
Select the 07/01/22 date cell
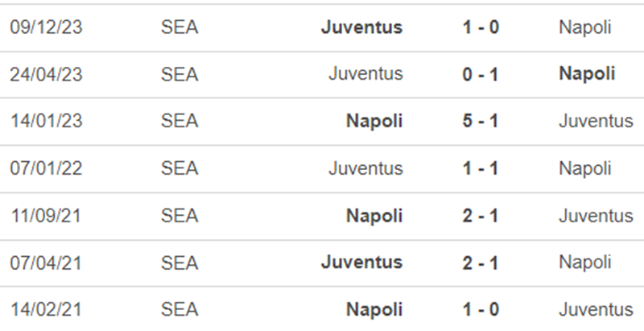[x=46, y=168]
